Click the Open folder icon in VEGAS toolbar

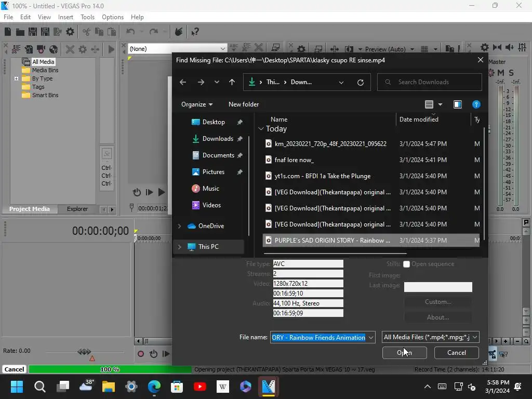coord(20,32)
